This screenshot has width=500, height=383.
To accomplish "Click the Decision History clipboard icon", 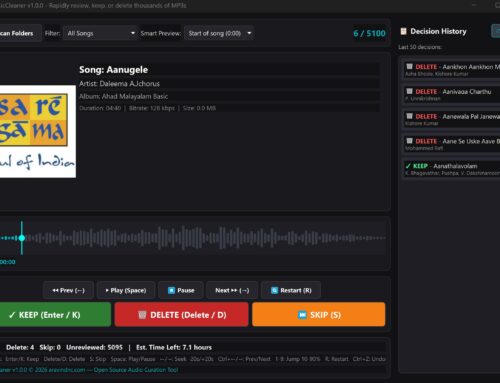I will pos(403,31).
